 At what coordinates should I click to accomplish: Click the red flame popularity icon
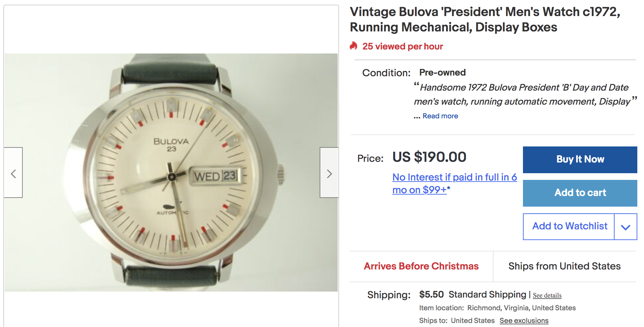click(353, 46)
